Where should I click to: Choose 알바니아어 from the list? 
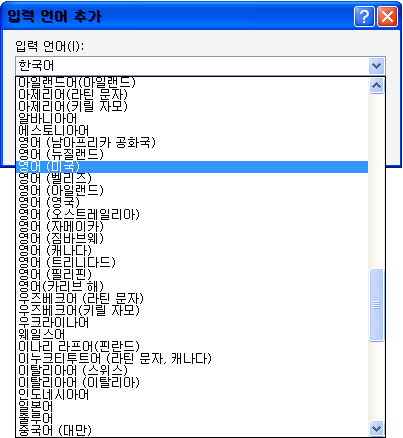[x=192, y=118]
